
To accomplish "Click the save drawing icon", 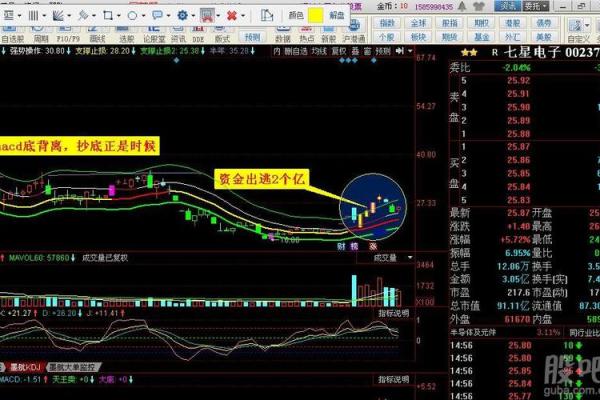I will pos(207,15).
